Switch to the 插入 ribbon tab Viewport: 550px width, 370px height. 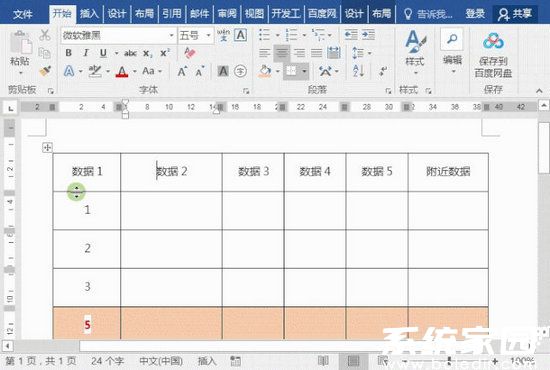(89, 14)
